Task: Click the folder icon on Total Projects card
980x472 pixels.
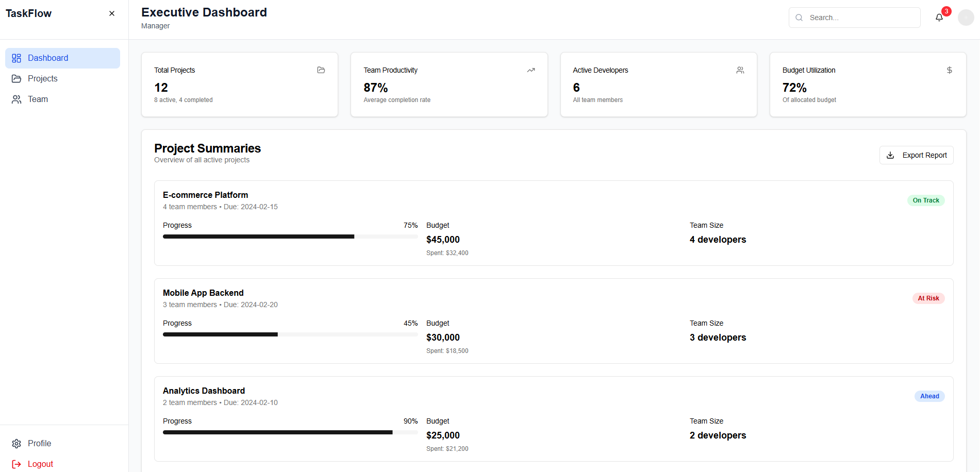Action: pyautogui.click(x=321, y=70)
